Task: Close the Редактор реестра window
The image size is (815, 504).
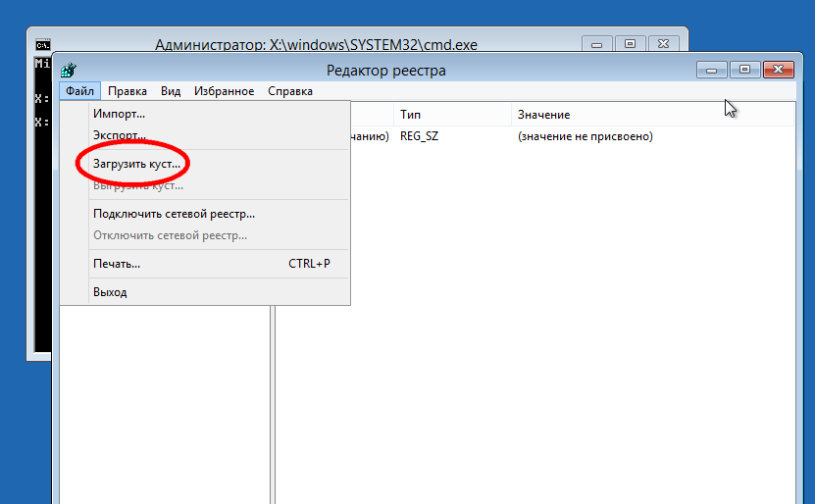Action: coord(778,70)
